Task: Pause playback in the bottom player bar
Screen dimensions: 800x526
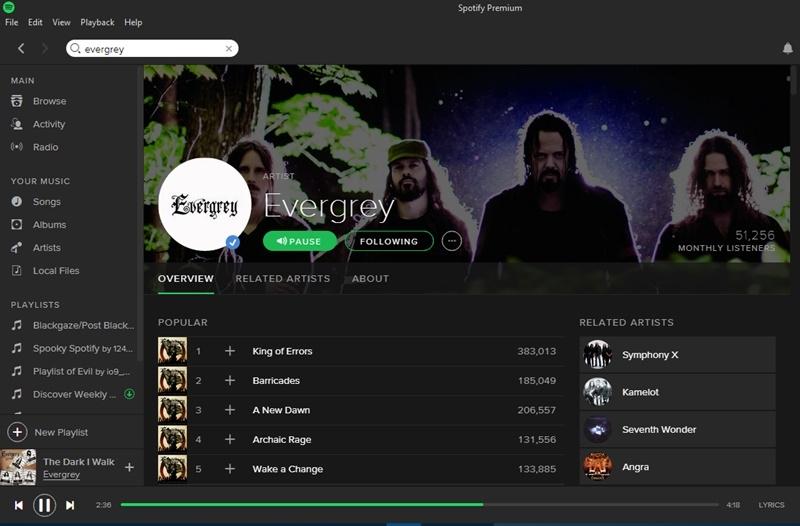Action: coord(44,505)
